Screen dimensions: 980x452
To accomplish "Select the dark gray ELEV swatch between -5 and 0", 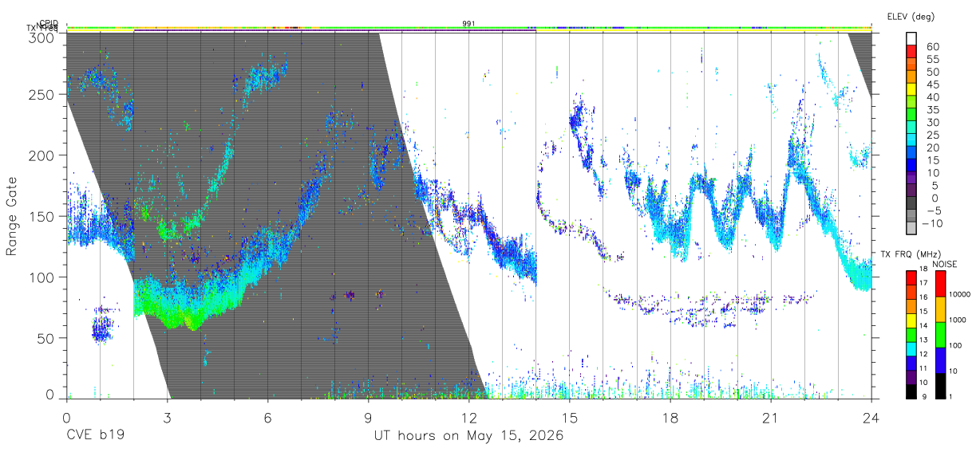I will tap(911, 204).
